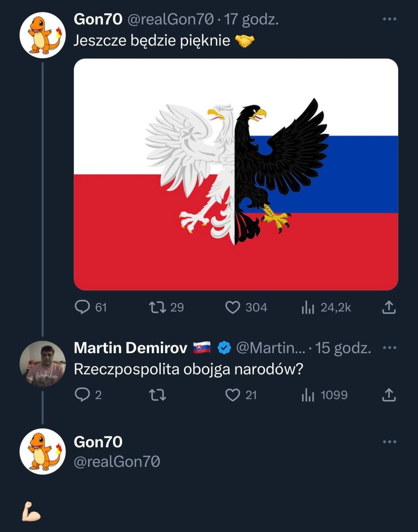Open Gon70's bottom tweet avatar
418x532 pixels.
pos(42,451)
